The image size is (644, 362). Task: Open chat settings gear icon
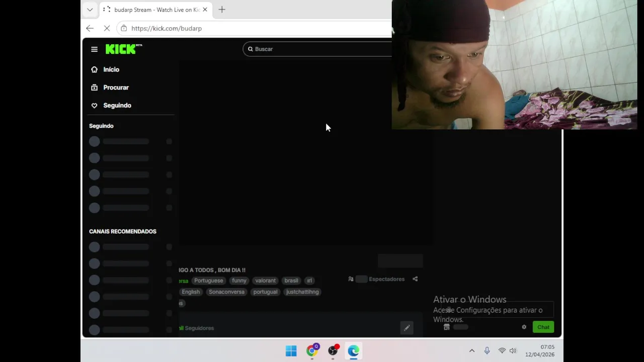pos(524,327)
